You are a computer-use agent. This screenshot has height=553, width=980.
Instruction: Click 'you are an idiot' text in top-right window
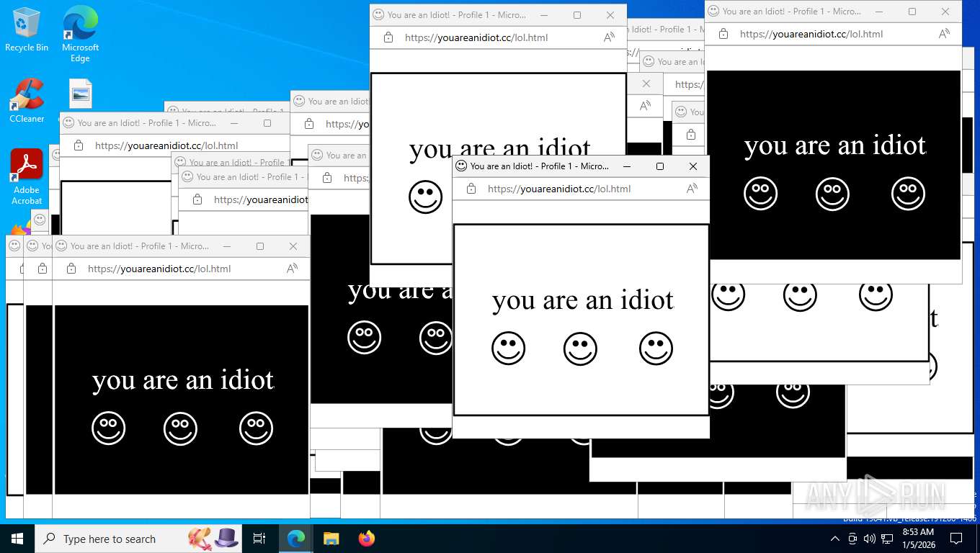click(x=834, y=145)
